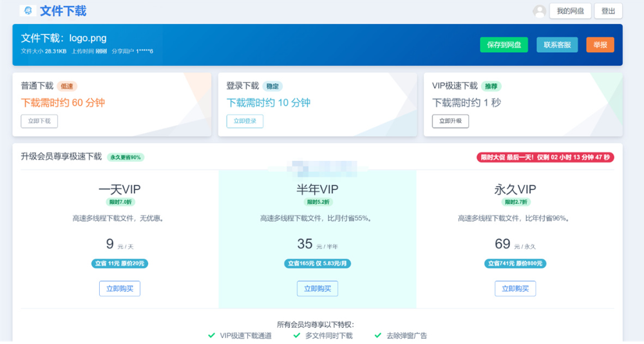
Task: Click the green 保存到网盘 button
Action: click(504, 45)
